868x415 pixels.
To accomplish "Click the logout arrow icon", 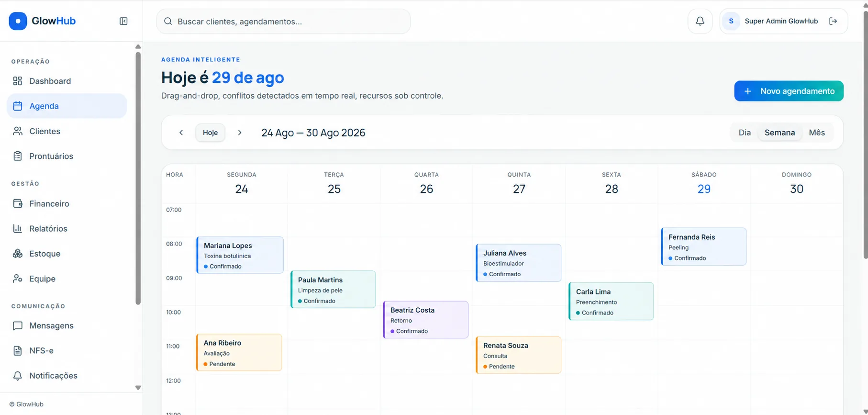I will click(x=833, y=21).
